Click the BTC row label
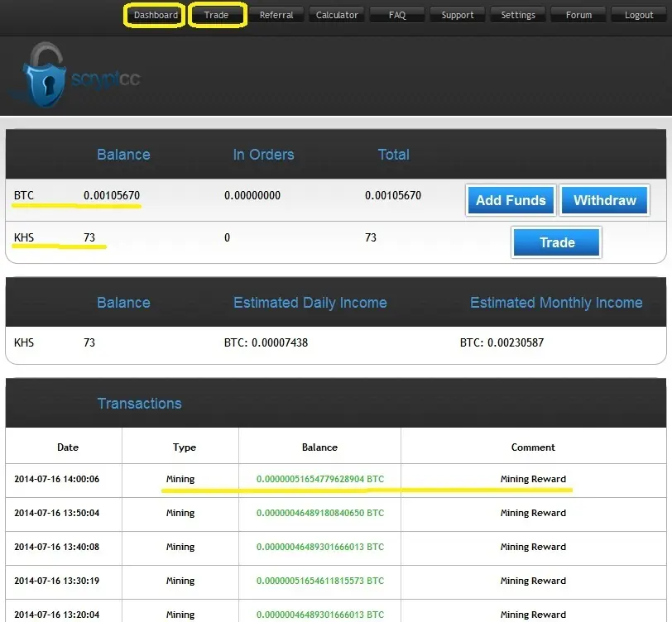 (23, 195)
